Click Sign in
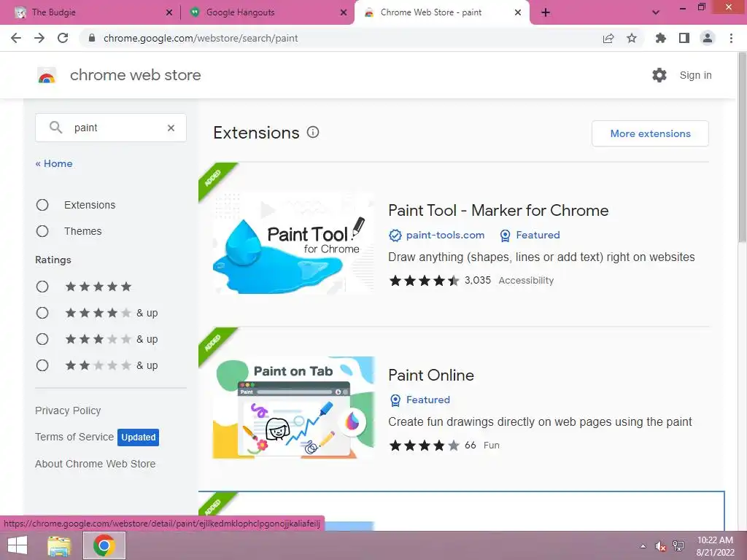The width and height of the screenshot is (747, 560). coord(695,75)
